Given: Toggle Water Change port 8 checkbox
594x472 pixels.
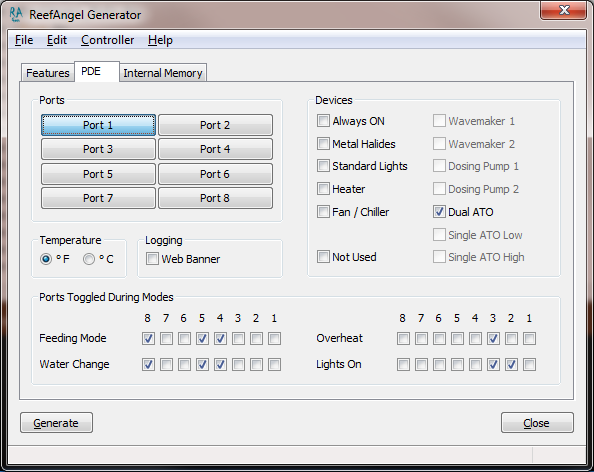Looking at the screenshot, I should [148, 364].
